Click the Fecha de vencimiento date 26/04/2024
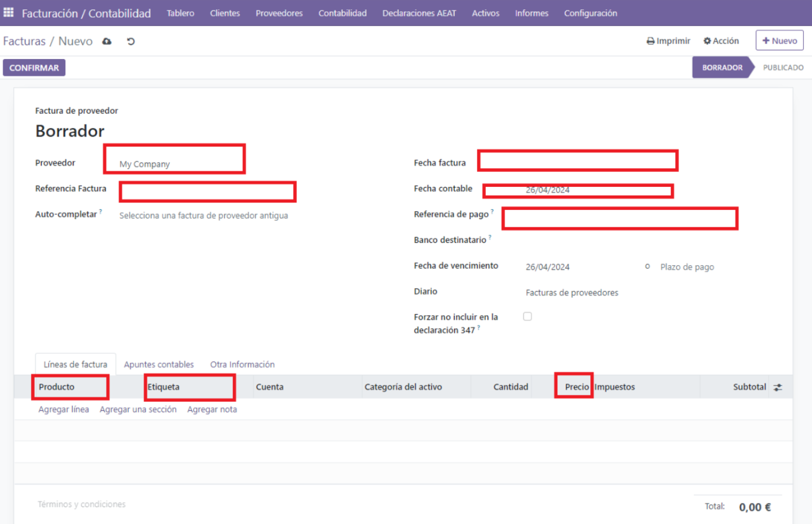The image size is (812, 524). [x=547, y=267]
